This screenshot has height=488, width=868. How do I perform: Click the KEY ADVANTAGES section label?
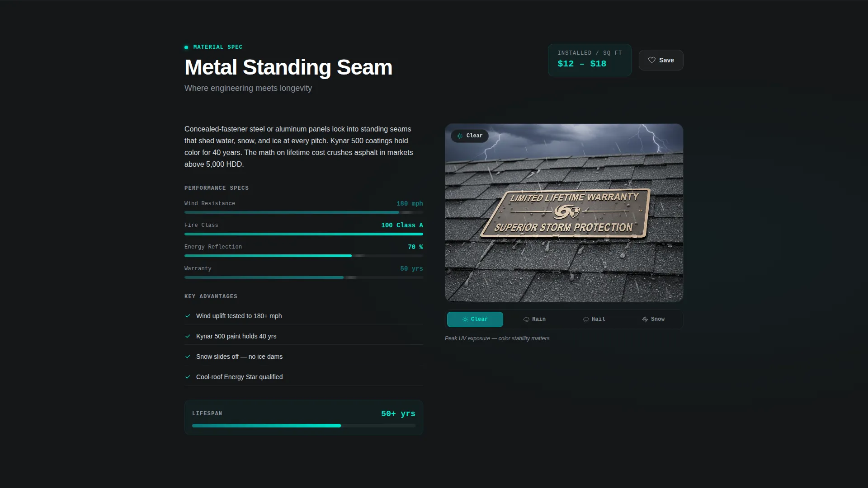211,296
